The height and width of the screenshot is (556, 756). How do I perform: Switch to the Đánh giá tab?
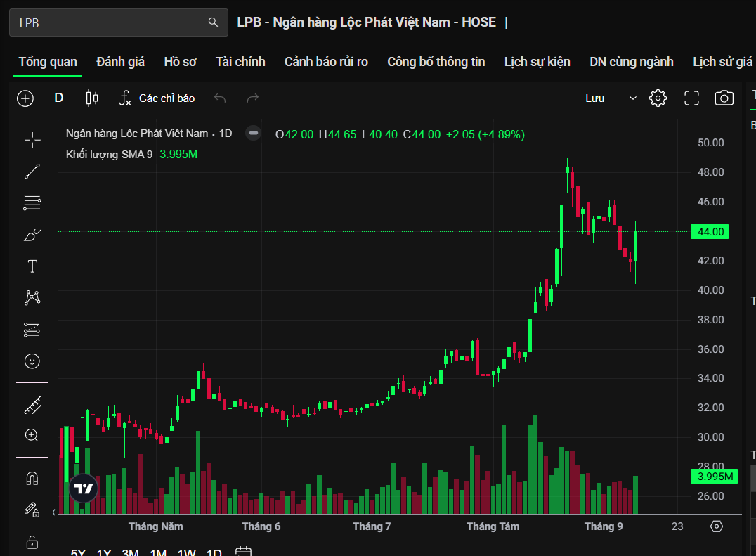120,62
